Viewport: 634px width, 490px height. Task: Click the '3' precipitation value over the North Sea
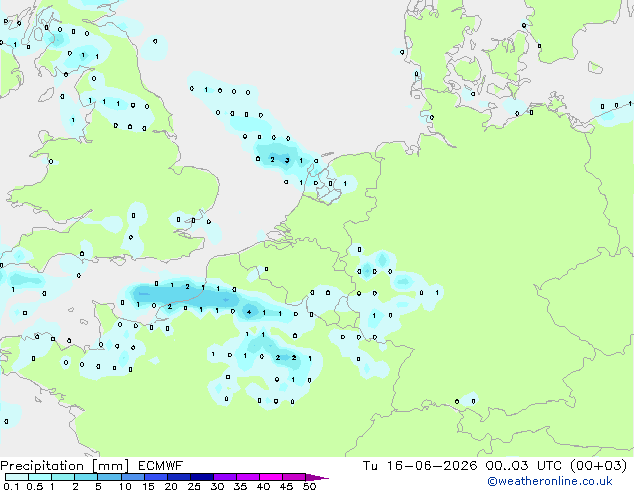click(x=287, y=161)
